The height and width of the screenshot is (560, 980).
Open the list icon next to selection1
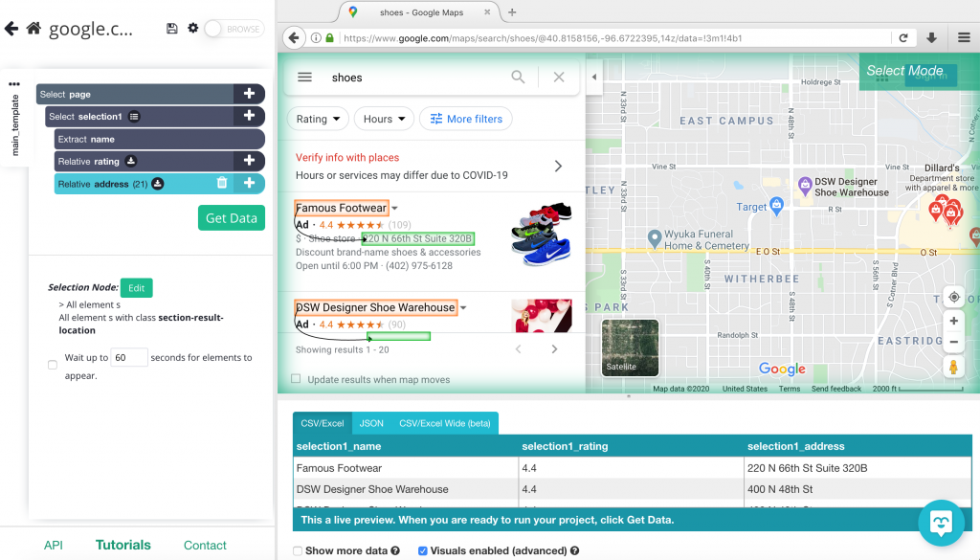coord(132,116)
